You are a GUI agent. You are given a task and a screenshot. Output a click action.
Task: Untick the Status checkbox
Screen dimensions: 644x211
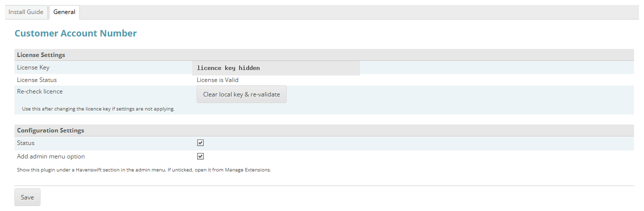(201, 143)
